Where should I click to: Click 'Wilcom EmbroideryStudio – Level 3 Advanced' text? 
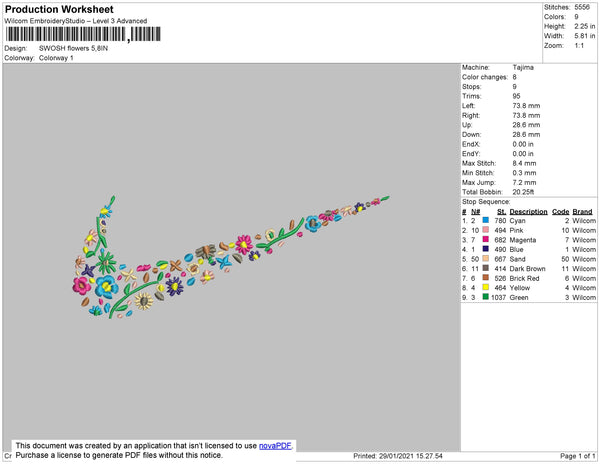click(x=76, y=21)
